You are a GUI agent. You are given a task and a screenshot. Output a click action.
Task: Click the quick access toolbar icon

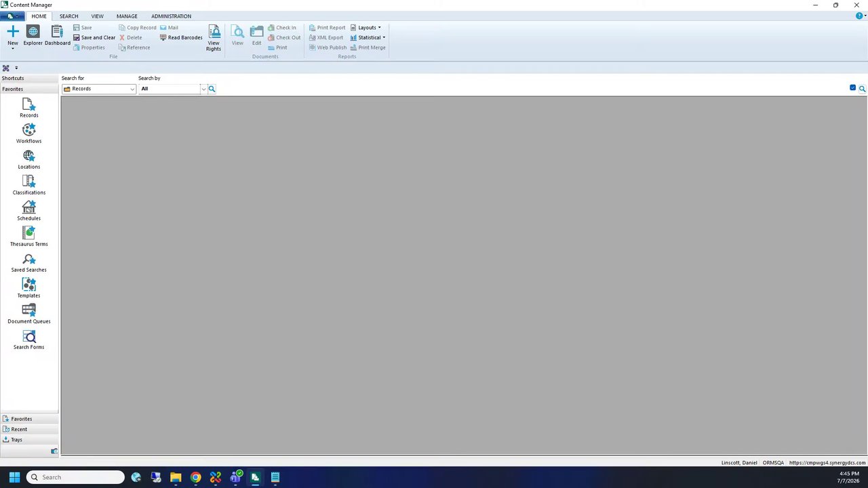tap(6, 68)
